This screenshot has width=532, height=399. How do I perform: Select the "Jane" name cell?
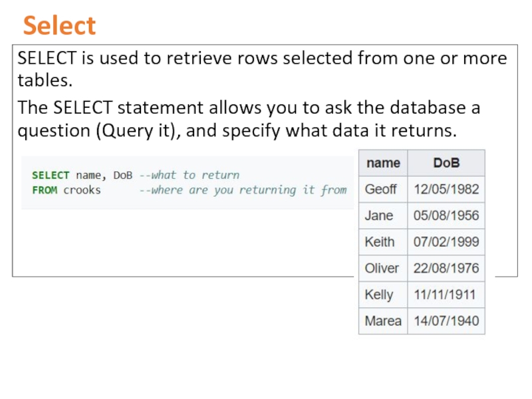click(379, 215)
